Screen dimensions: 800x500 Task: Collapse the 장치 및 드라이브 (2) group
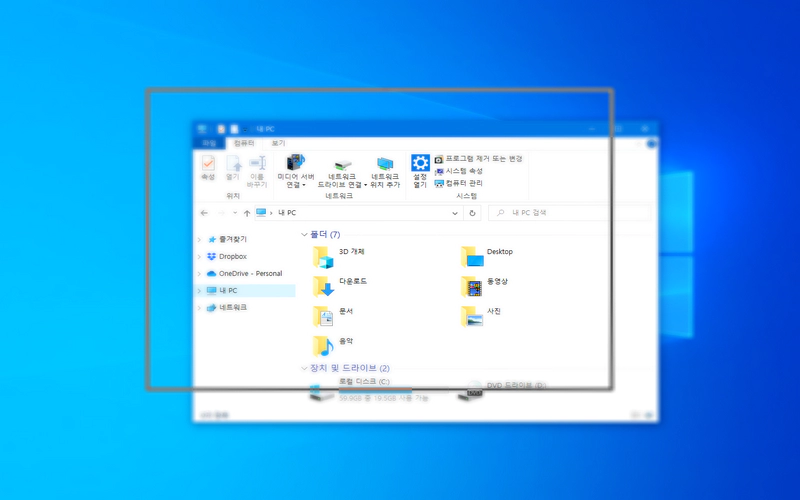tap(304, 368)
